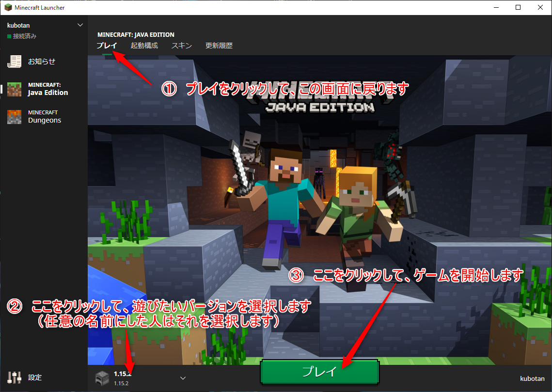This screenshot has width=552, height=392.
Task: Open the 起動構成 tab
Action: click(144, 46)
